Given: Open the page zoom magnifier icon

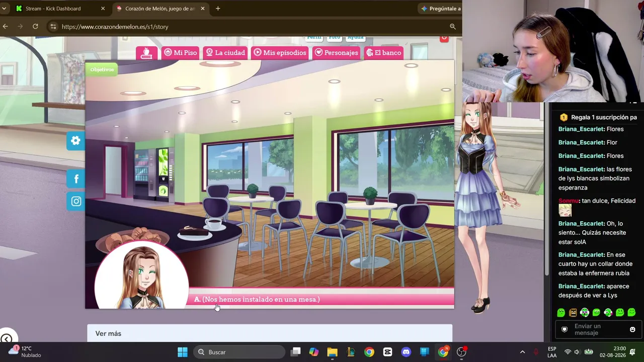Looking at the screenshot, I should 453,27.
